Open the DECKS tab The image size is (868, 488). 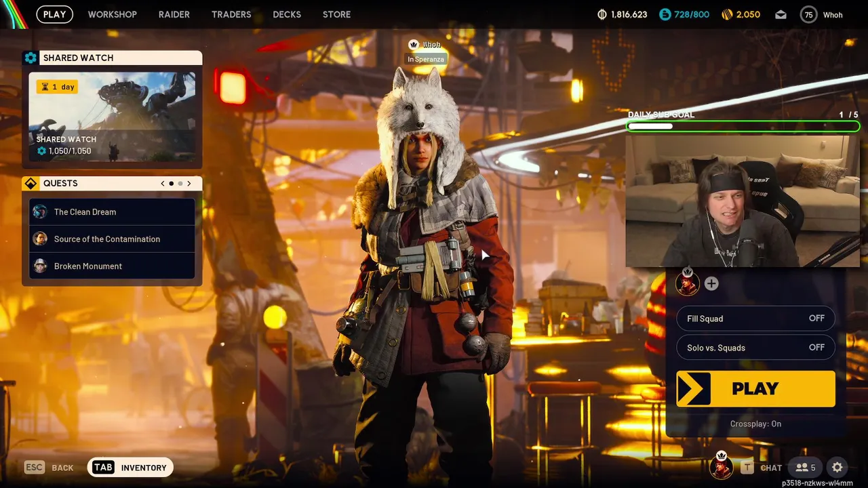[287, 14]
